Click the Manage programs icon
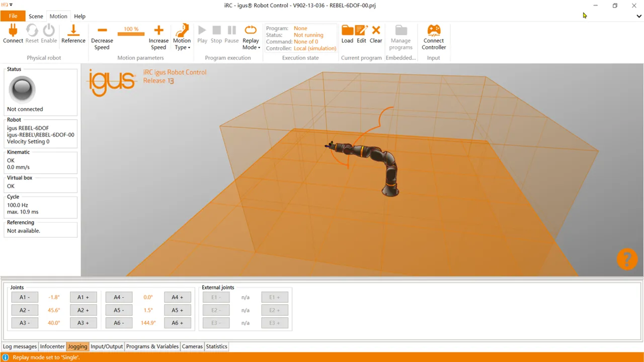644x362 pixels. coord(401,30)
